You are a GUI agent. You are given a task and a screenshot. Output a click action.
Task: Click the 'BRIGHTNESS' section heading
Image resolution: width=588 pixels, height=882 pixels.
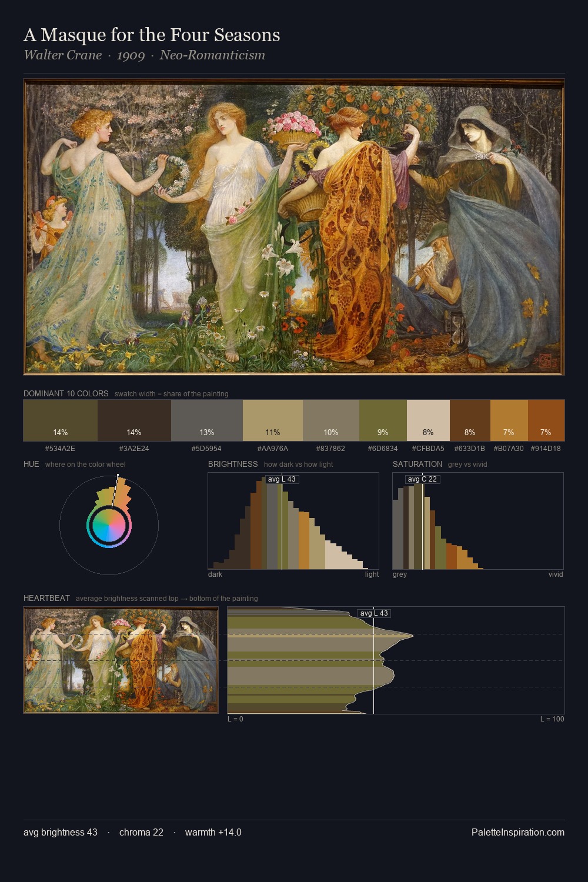tap(233, 464)
